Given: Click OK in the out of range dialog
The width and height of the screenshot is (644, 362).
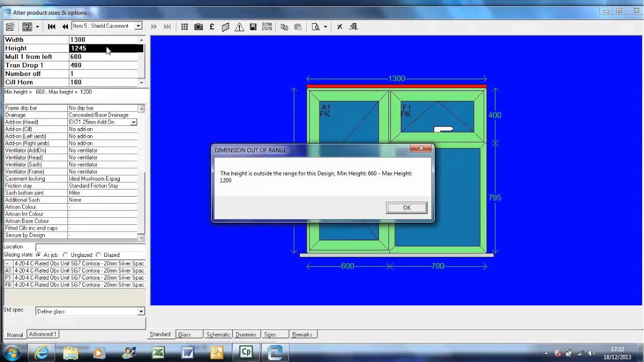Looking at the screenshot, I should (407, 208).
